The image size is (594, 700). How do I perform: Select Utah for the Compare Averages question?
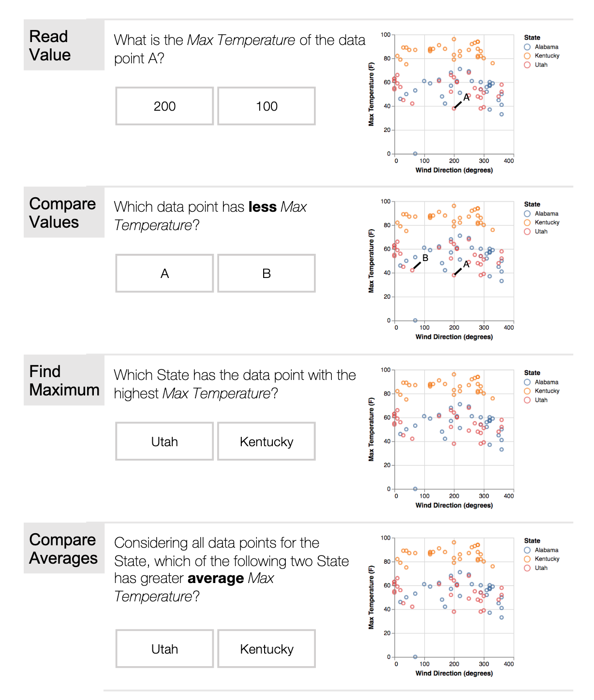(x=164, y=649)
